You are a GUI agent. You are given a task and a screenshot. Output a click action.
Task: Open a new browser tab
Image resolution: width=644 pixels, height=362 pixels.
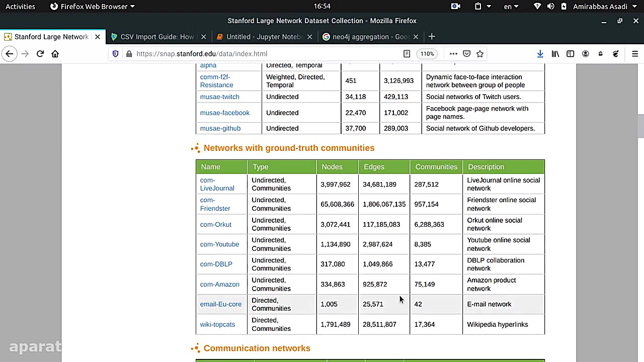[x=432, y=37]
